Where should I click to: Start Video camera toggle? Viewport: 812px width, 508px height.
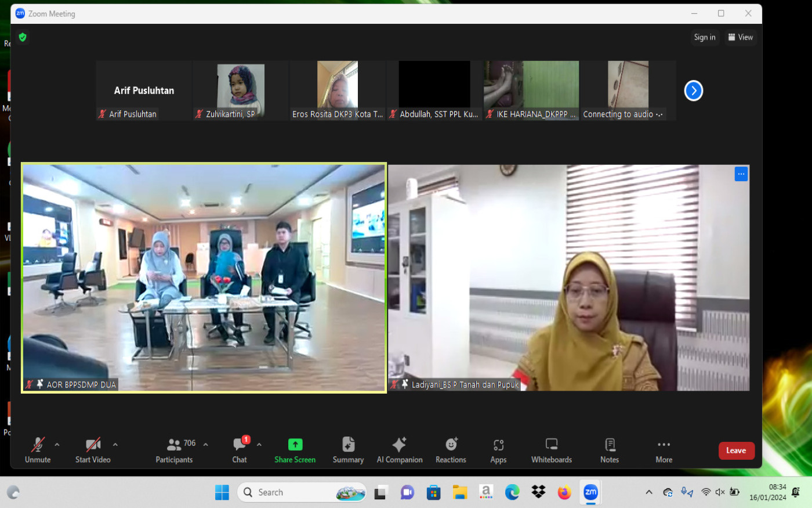93,450
